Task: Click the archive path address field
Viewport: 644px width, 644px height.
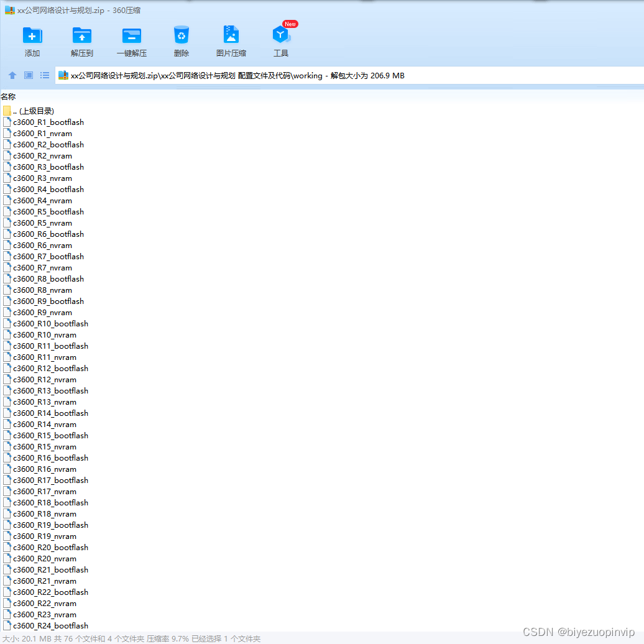Action: (x=349, y=76)
